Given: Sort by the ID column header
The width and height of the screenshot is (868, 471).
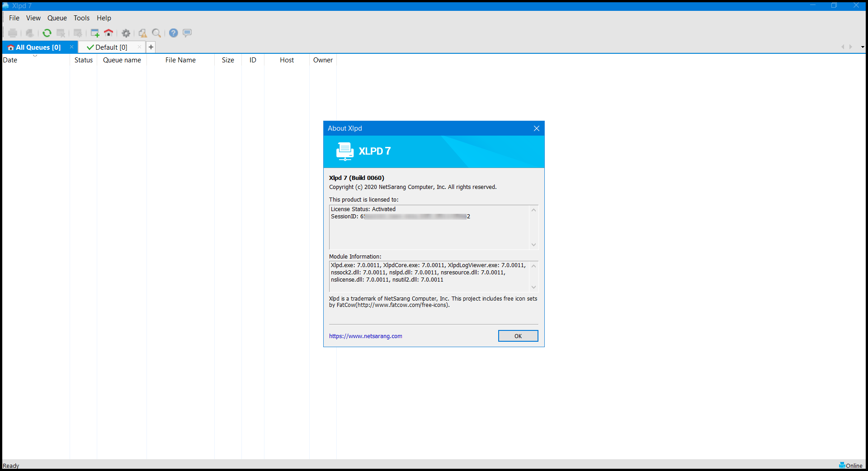Looking at the screenshot, I should (x=253, y=60).
